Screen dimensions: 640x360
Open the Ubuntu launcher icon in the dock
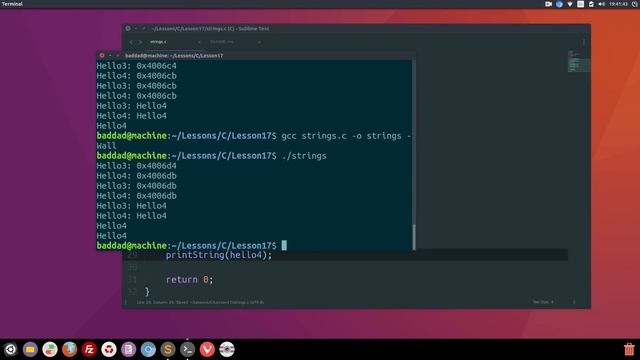click(11, 349)
